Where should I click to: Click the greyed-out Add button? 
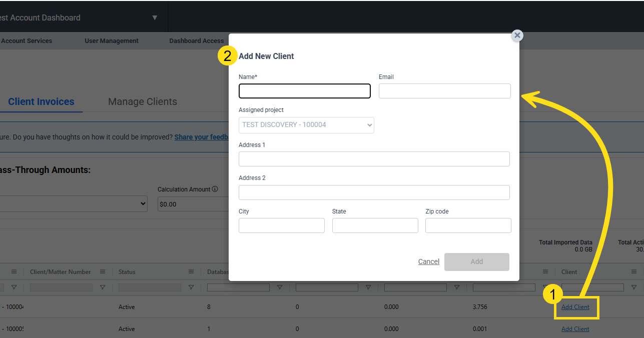(x=477, y=262)
